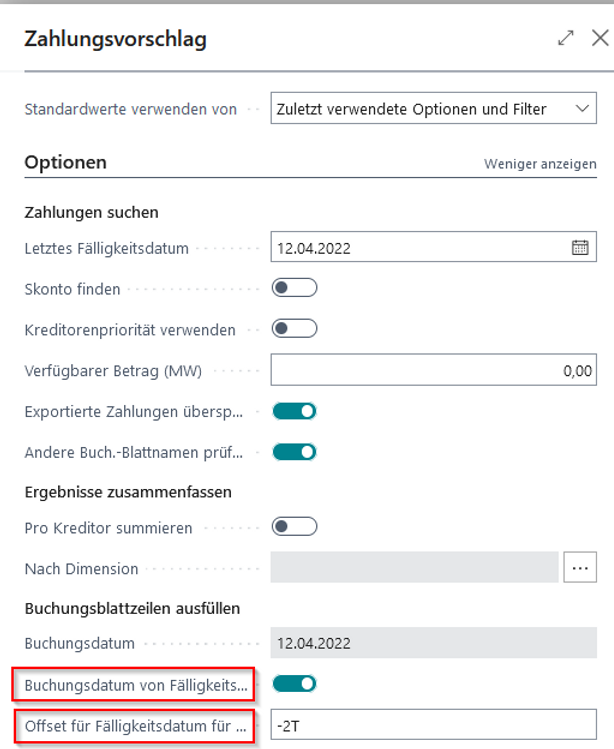
Task: Close the Zahlungsvorschlag dialog
Action: click(x=599, y=38)
